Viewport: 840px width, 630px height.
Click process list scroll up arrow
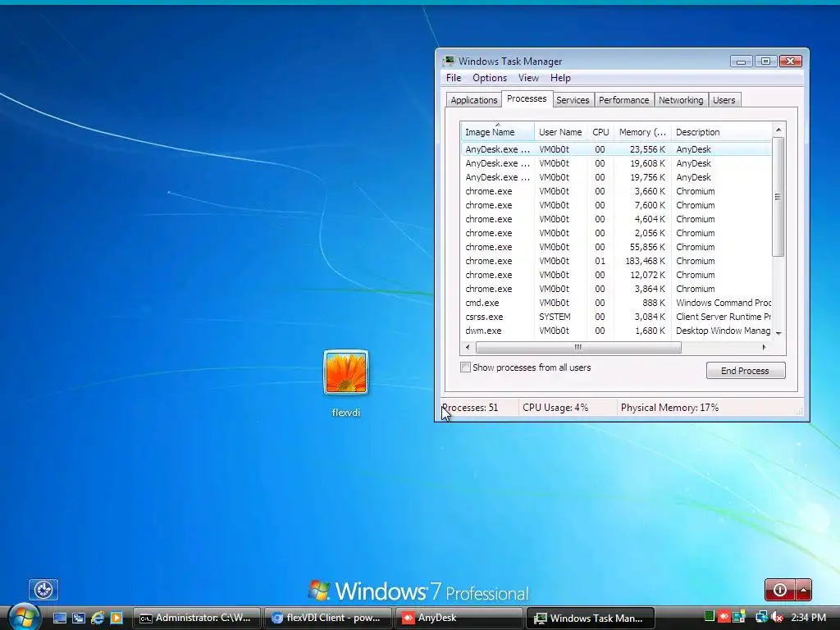point(778,130)
